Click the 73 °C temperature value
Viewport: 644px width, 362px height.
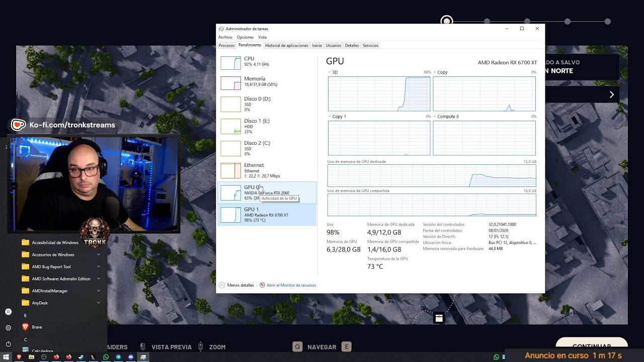click(x=375, y=266)
